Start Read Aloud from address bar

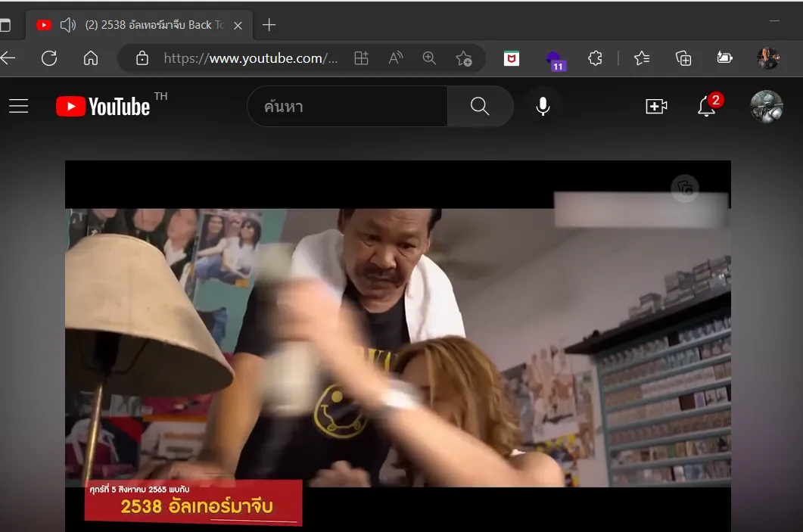pyautogui.click(x=395, y=58)
